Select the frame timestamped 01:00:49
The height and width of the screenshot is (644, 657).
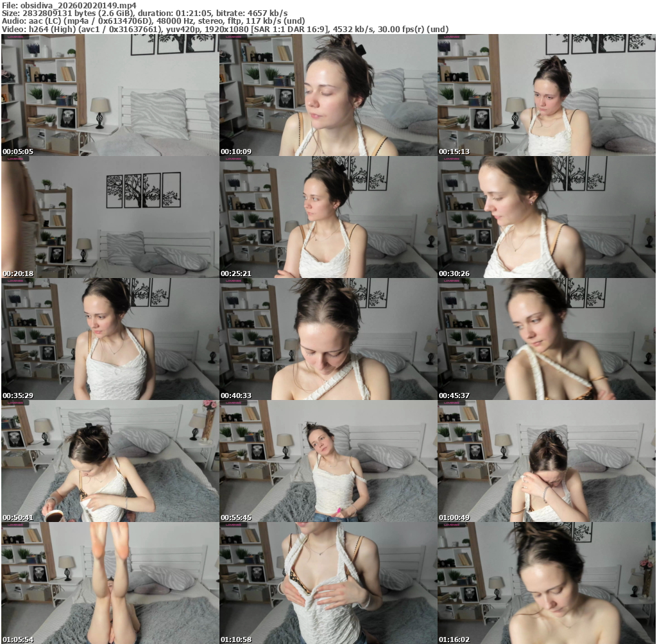pyautogui.click(x=547, y=461)
